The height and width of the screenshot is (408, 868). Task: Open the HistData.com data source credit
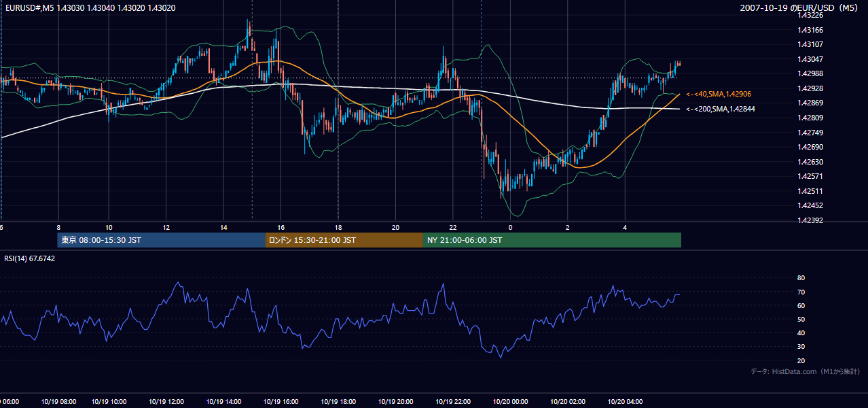806,371
